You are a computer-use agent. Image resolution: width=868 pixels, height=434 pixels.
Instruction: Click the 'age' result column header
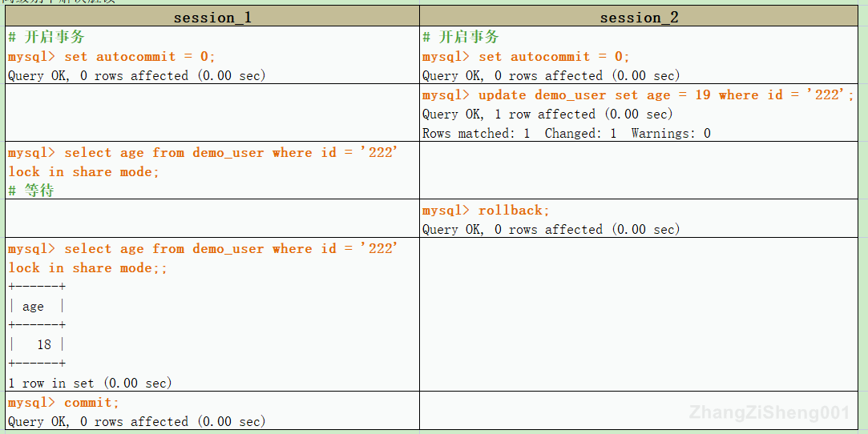point(33,307)
